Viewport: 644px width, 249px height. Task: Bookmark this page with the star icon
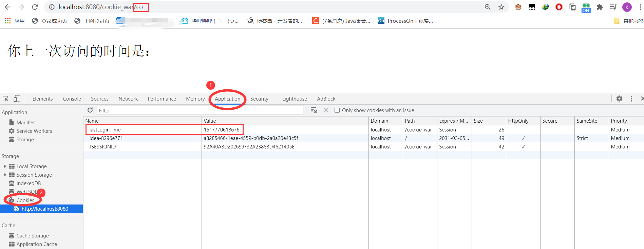[501, 7]
